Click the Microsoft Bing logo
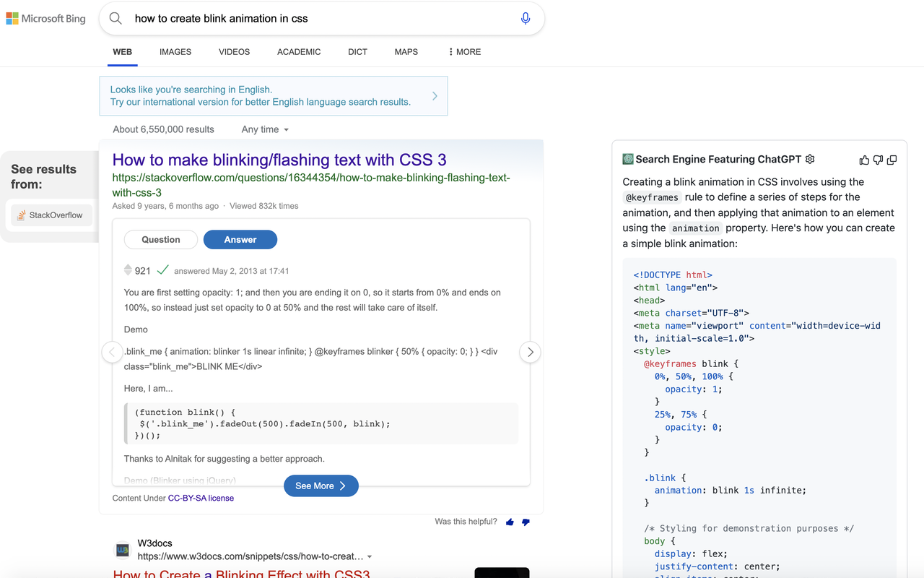Image resolution: width=924 pixels, height=578 pixels. click(x=45, y=18)
